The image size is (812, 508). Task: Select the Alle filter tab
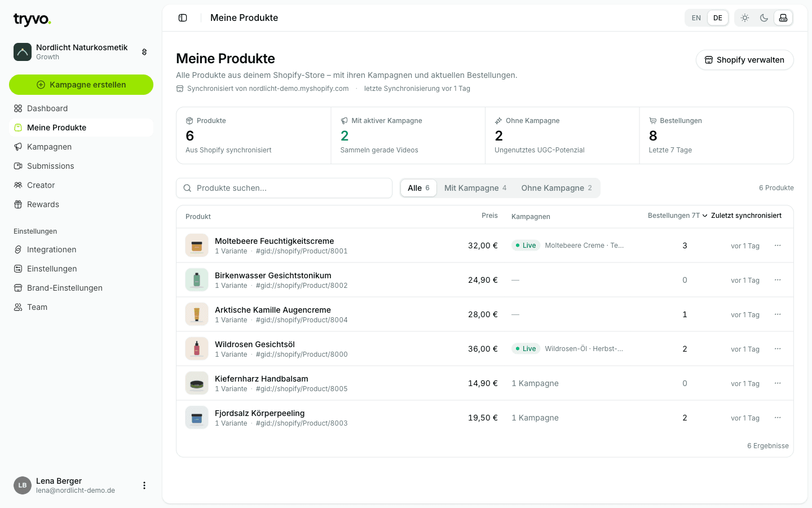(418, 188)
